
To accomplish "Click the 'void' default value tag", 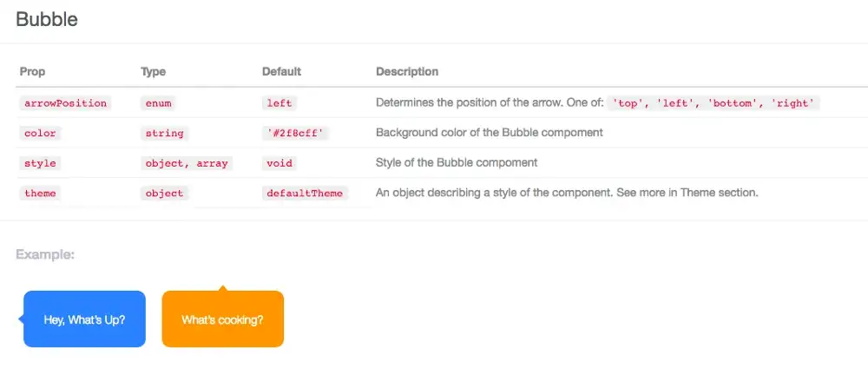I will [x=279, y=162].
